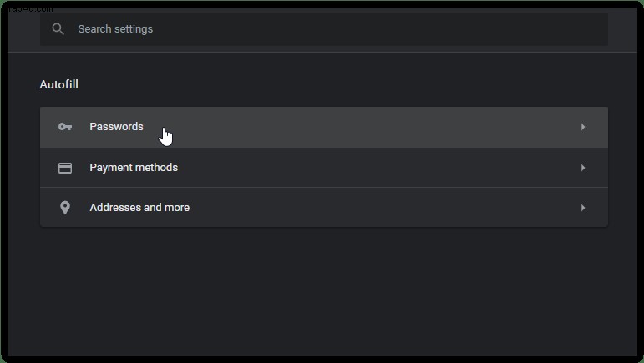Click the Passwords label text
The height and width of the screenshot is (363, 644).
116,127
